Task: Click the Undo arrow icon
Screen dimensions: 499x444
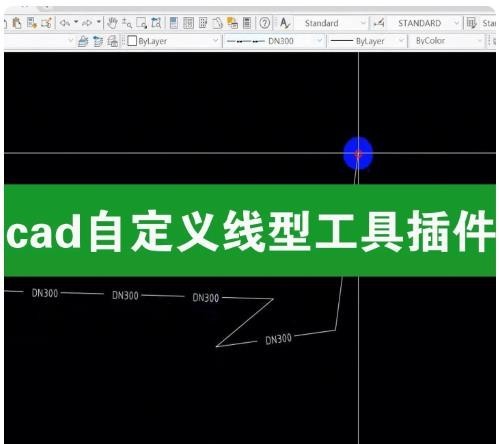Action: tap(64, 23)
